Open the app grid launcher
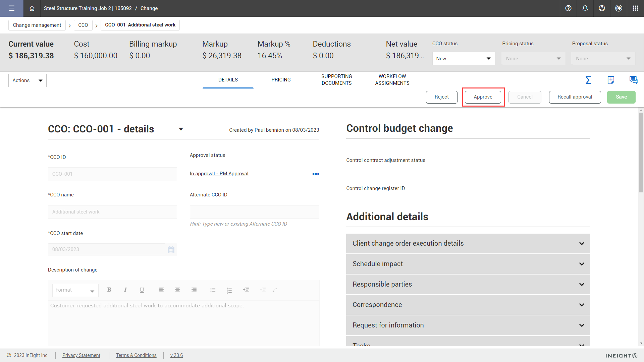Viewport: 644px width, 362px height. [635, 8]
